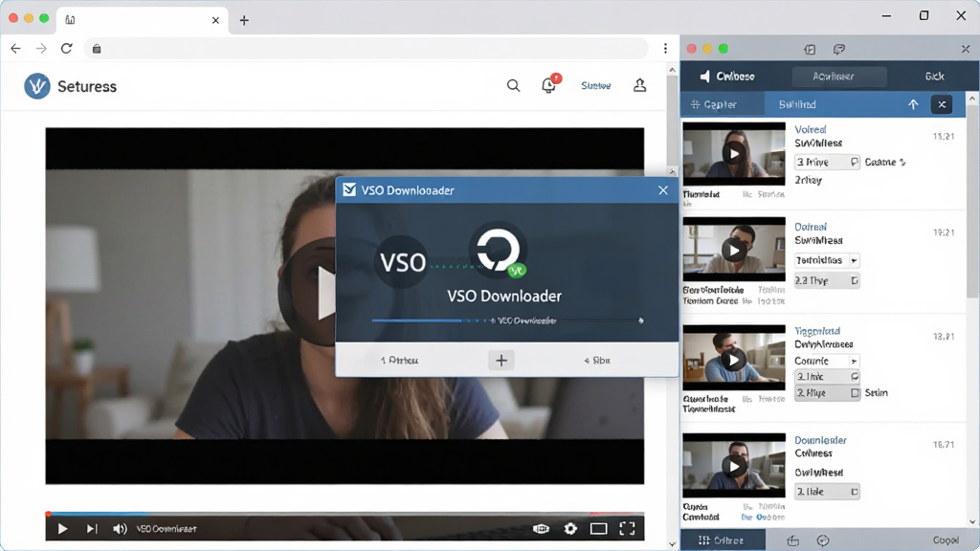This screenshot has height=551, width=980.
Task: Click the browser page scrollbar down arrow
Action: pyautogui.click(x=672, y=544)
